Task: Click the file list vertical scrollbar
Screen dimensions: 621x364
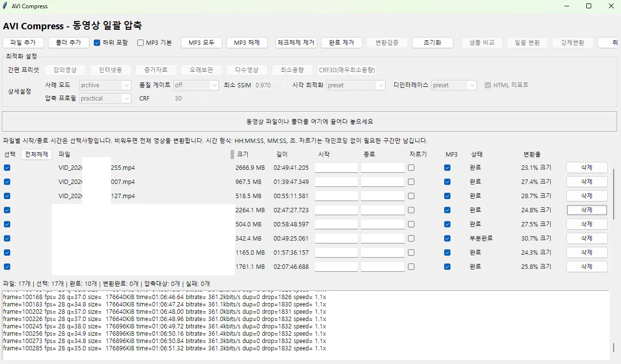Action: point(614,195)
